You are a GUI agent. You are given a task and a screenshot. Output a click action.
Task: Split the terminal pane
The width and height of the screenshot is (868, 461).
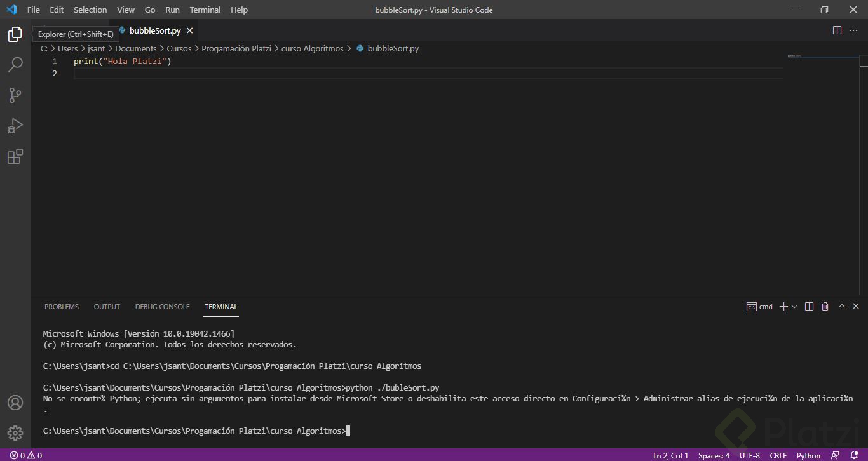pos(809,307)
